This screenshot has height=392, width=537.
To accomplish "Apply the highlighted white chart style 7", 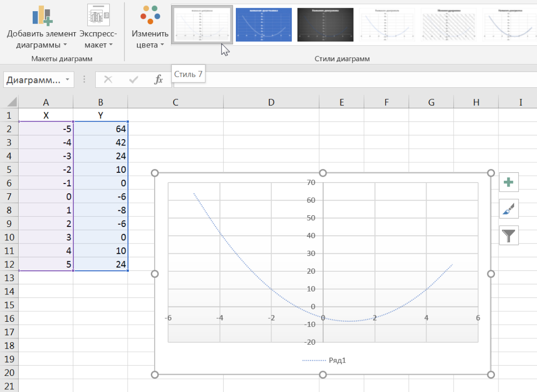I will (x=202, y=25).
